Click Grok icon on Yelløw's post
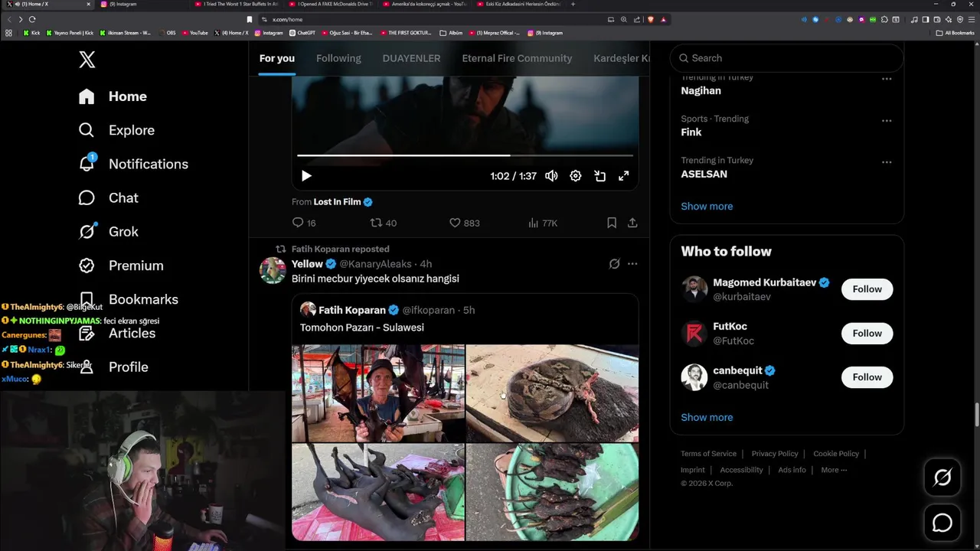 click(614, 264)
